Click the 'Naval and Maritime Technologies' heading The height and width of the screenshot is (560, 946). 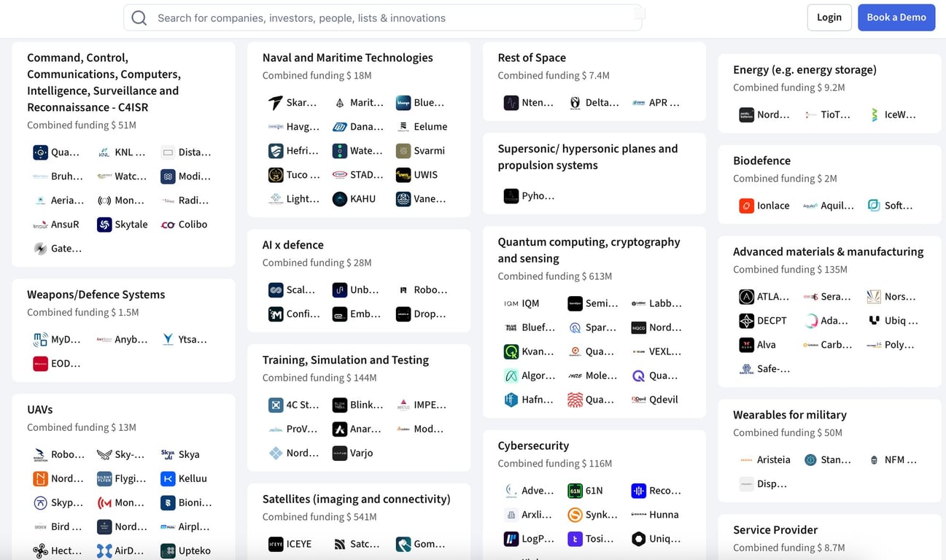coord(348,58)
